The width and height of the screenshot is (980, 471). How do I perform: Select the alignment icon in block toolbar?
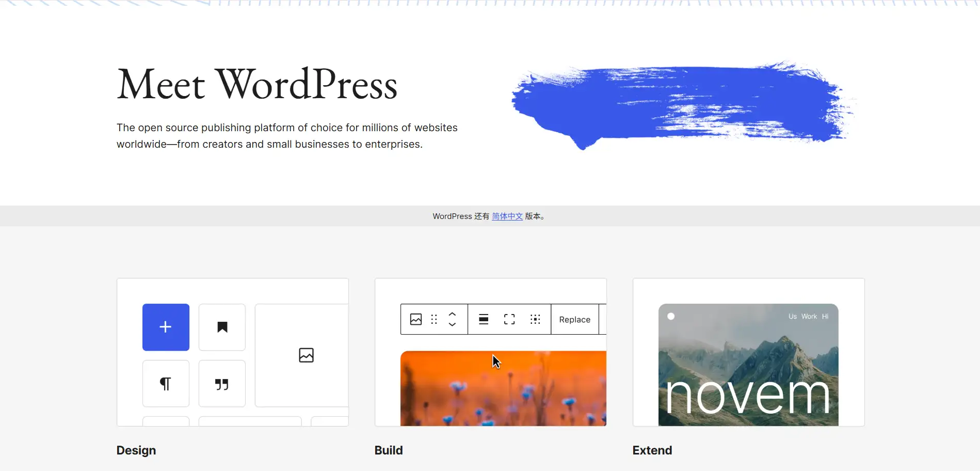(484, 319)
